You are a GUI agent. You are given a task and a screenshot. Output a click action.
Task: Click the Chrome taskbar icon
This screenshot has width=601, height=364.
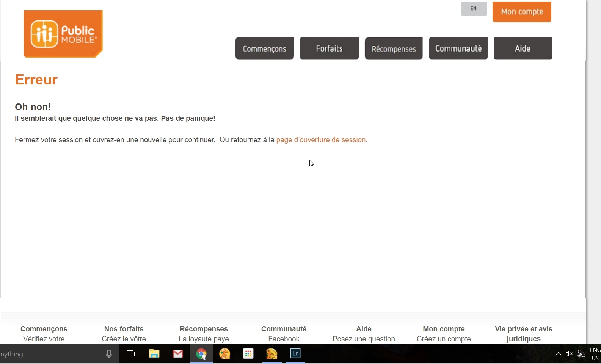(x=201, y=354)
